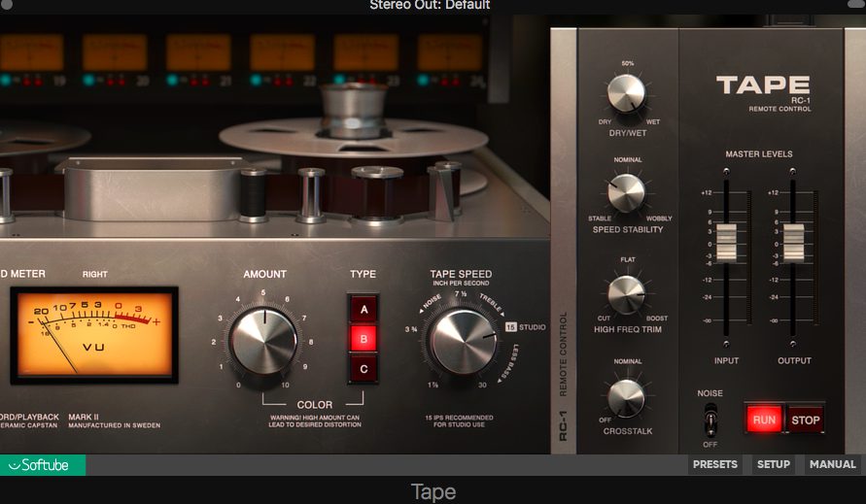Click the COLOR label
This screenshot has width=866, height=504.
pyautogui.click(x=314, y=404)
